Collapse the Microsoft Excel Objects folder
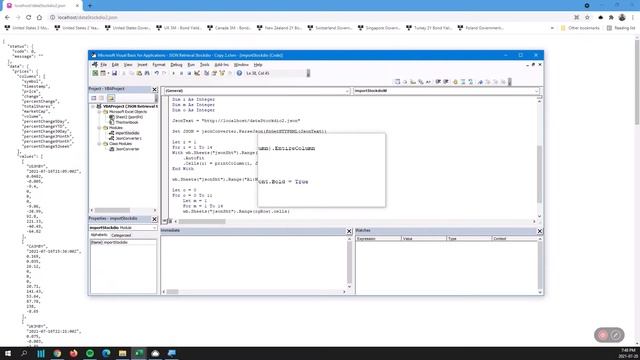 (x=99, y=111)
